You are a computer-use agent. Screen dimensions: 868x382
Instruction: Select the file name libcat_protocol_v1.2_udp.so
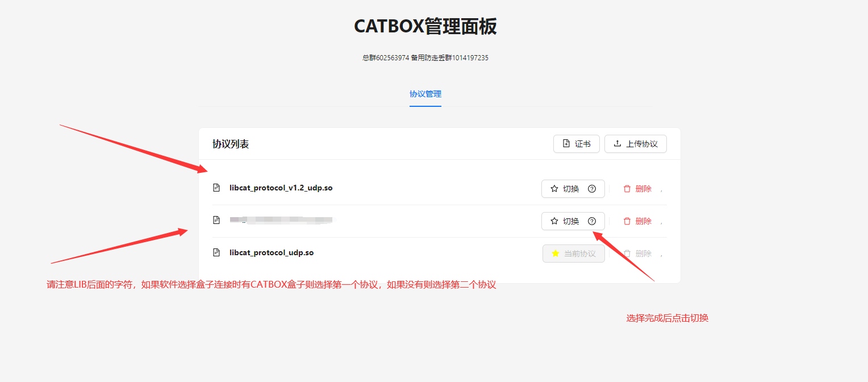point(281,188)
